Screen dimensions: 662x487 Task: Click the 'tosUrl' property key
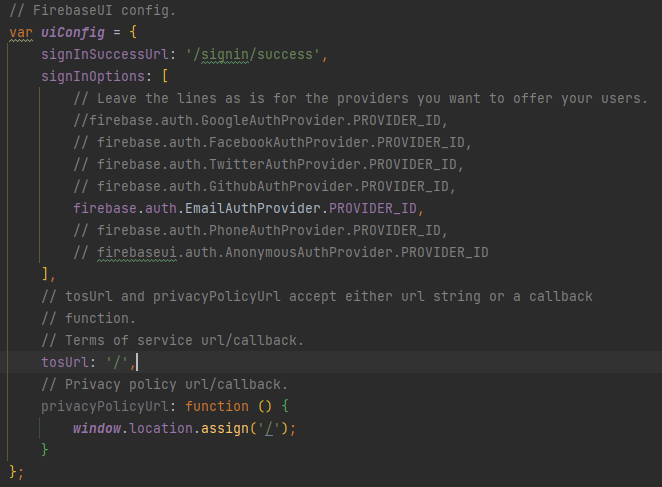65,362
